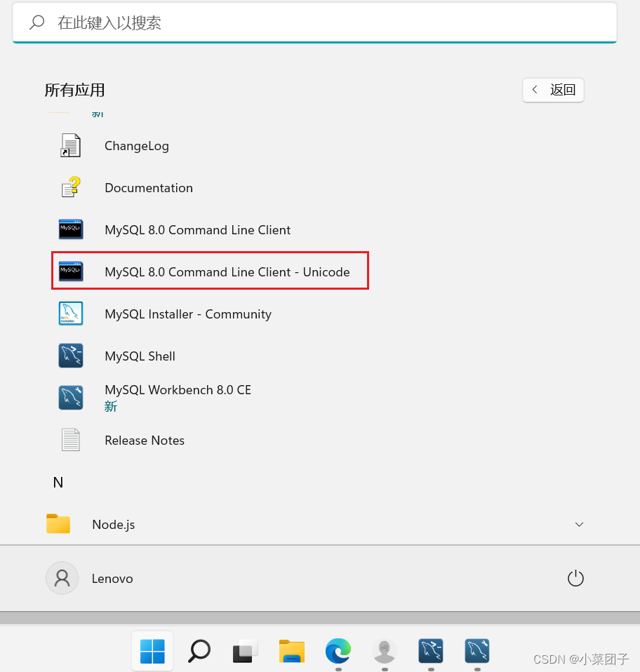The width and height of the screenshot is (640, 672).
Task: Switch to MySQL Shell on the taskbar
Action: point(431,651)
